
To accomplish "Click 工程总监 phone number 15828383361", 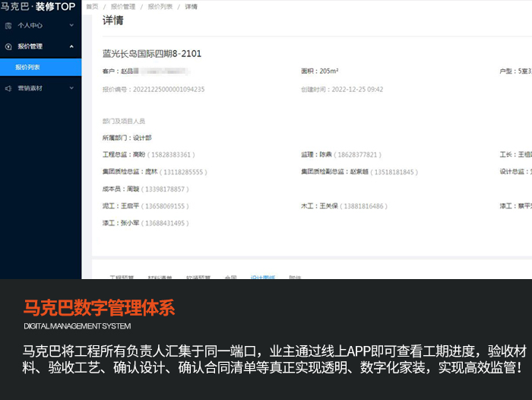I will click(x=165, y=155).
